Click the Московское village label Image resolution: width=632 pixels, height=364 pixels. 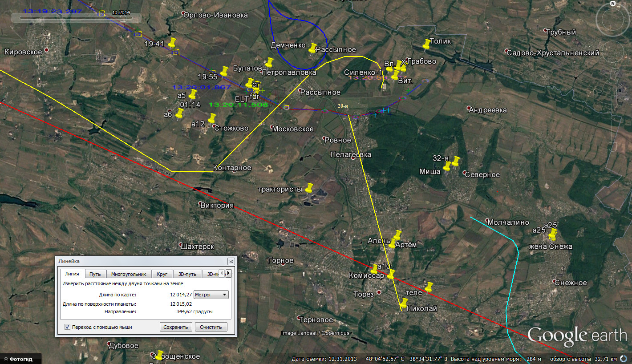293,129
